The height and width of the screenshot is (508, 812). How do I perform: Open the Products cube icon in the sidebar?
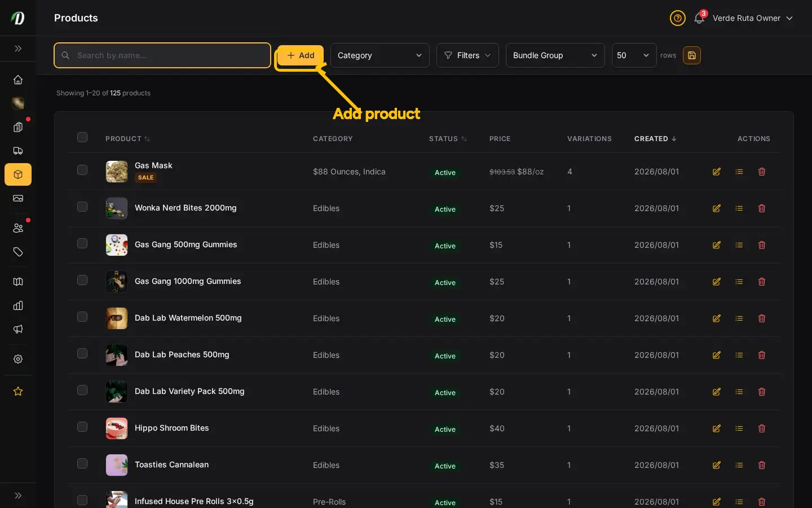click(x=18, y=174)
